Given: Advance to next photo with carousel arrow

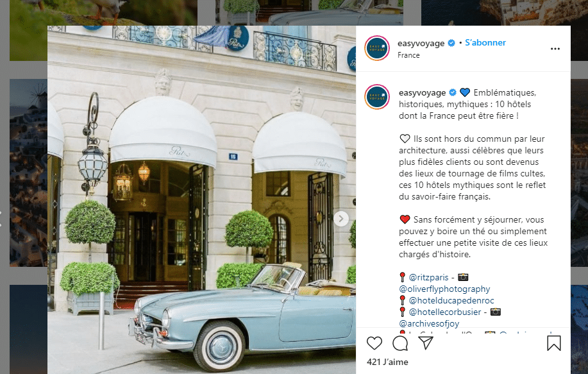Looking at the screenshot, I should (x=341, y=219).
